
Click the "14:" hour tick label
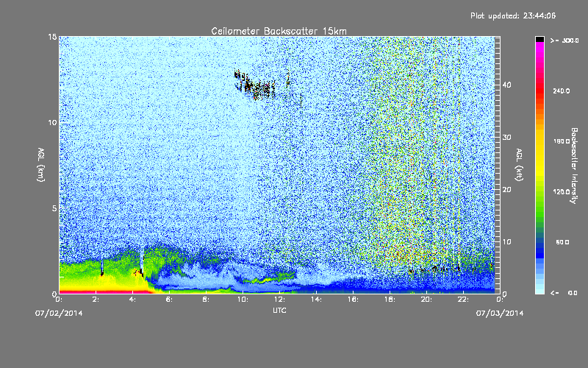click(x=316, y=300)
